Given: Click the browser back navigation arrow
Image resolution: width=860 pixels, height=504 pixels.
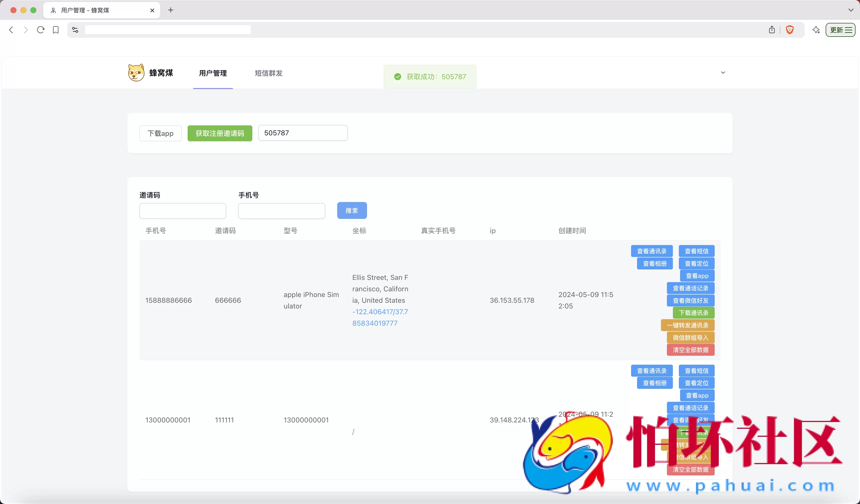Looking at the screenshot, I should [x=11, y=30].
